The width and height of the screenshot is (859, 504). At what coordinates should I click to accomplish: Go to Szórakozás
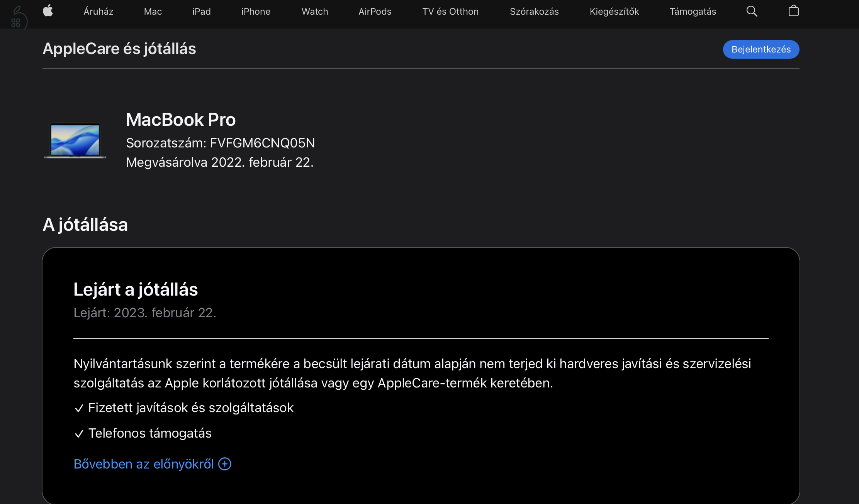[535, 11]
